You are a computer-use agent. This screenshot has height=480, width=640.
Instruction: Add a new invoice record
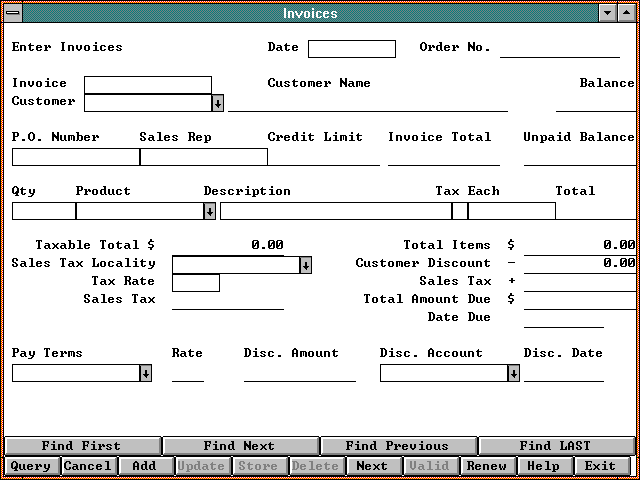click(145, 466)
